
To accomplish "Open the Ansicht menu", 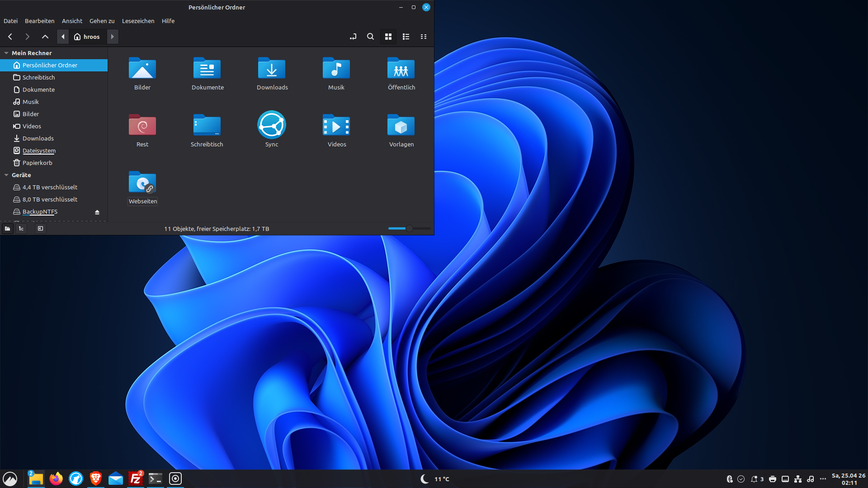I will [x=72, y=21].
